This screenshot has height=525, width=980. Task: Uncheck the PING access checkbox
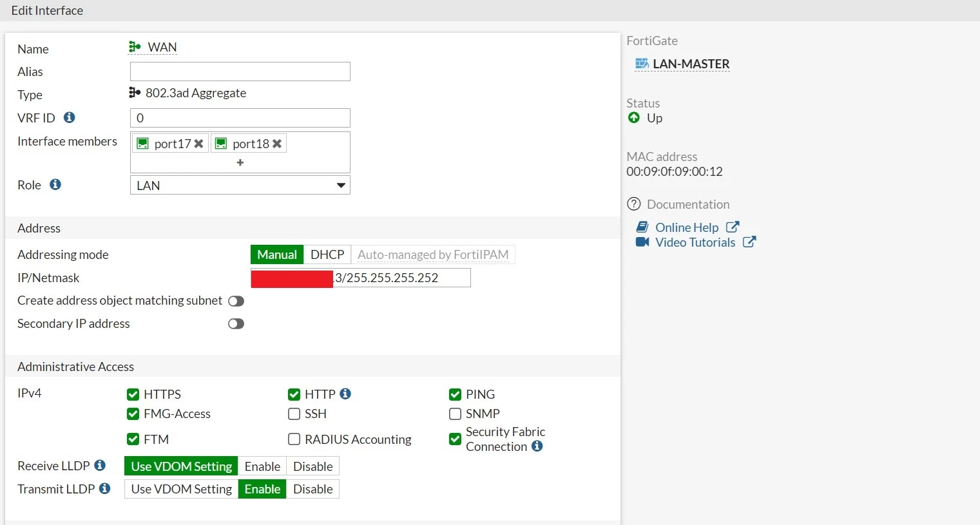coord(456,394)
